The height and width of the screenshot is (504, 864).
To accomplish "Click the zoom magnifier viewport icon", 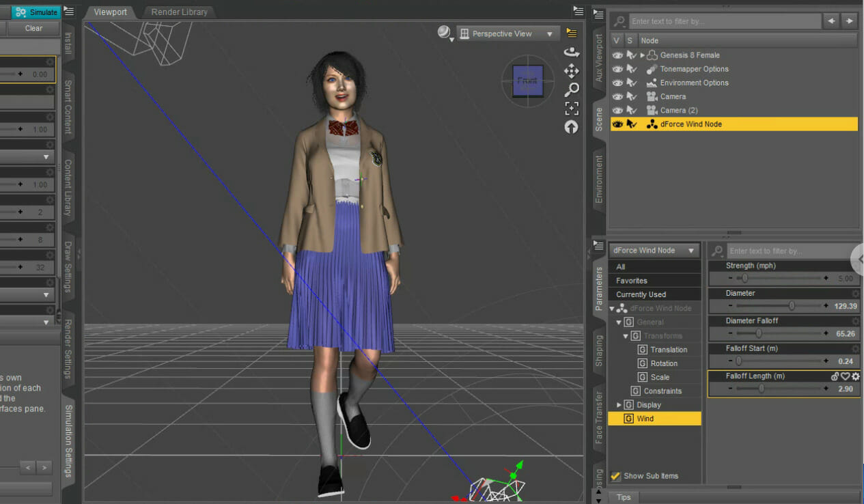I will [572, 89].
